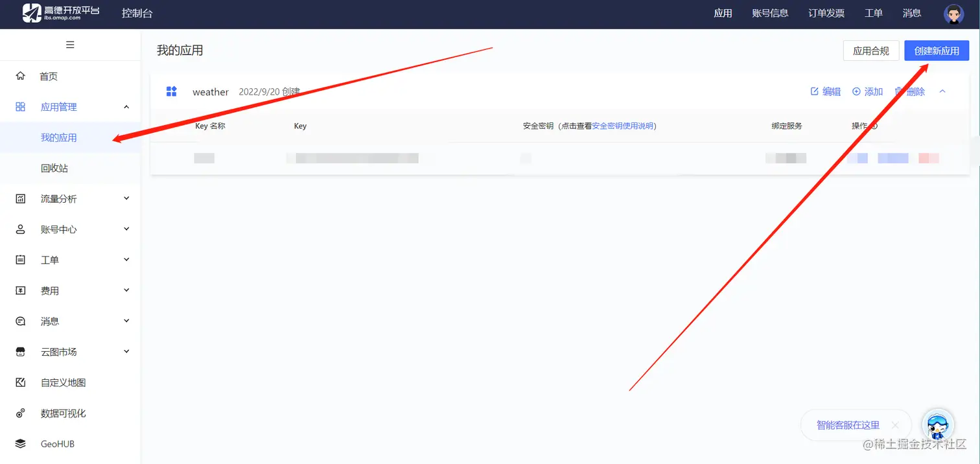Click the chart icon beside 流量分析
Viewport: 980px width, 464px height.
tap(21, 199)
